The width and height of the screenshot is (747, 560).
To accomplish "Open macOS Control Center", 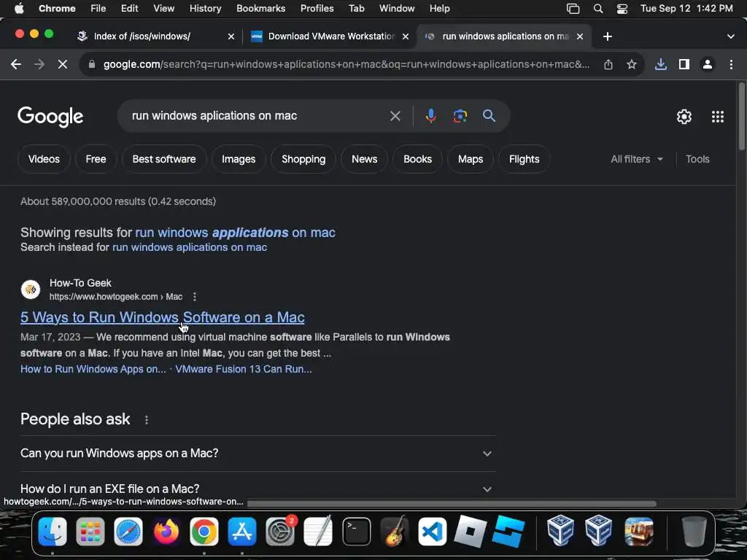I will [622, 9].
